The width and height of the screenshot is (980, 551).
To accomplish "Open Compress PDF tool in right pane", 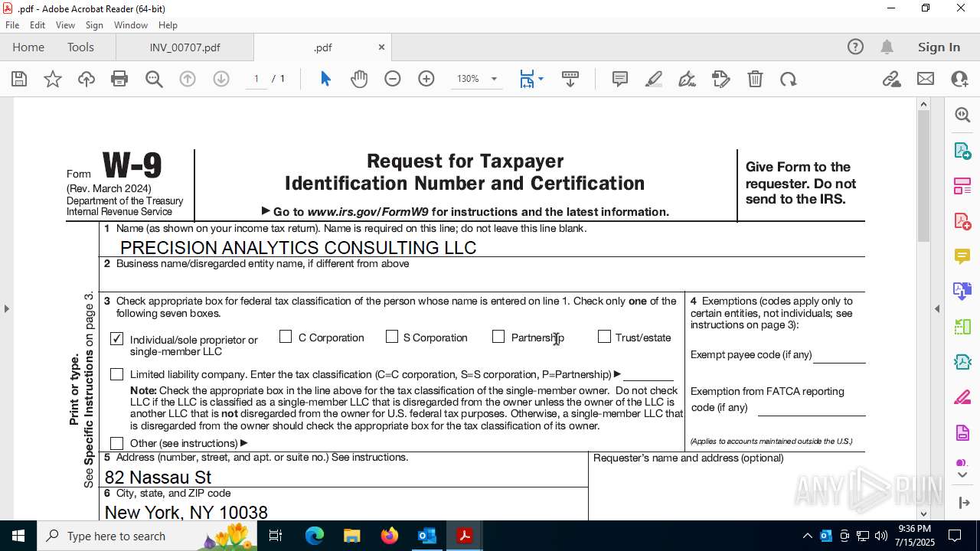I will pos(962,362).
